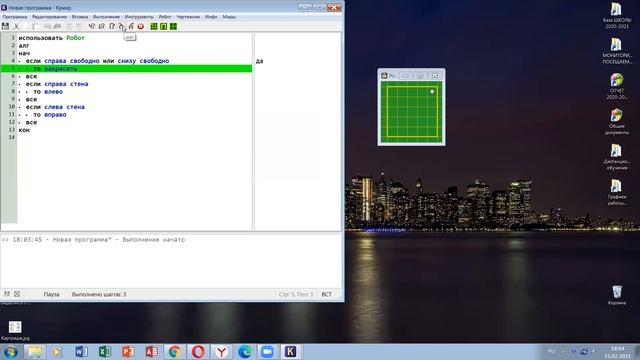Click the Robot window title bar icon

(x=384, y=76)
